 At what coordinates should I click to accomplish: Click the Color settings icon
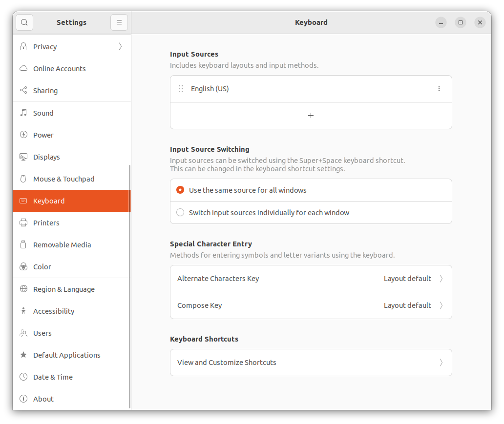23,266
